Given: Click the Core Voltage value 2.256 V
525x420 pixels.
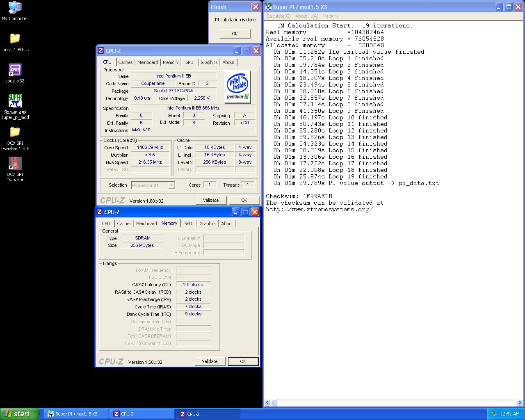Looking at the screenshot, I should 202,98.
